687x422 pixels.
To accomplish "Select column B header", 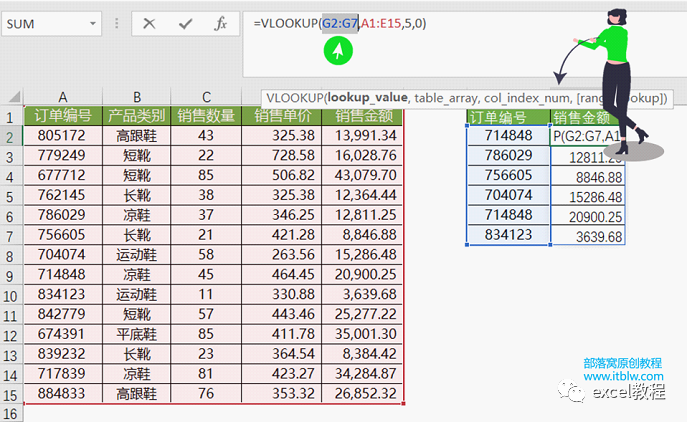I will point(137,97).
